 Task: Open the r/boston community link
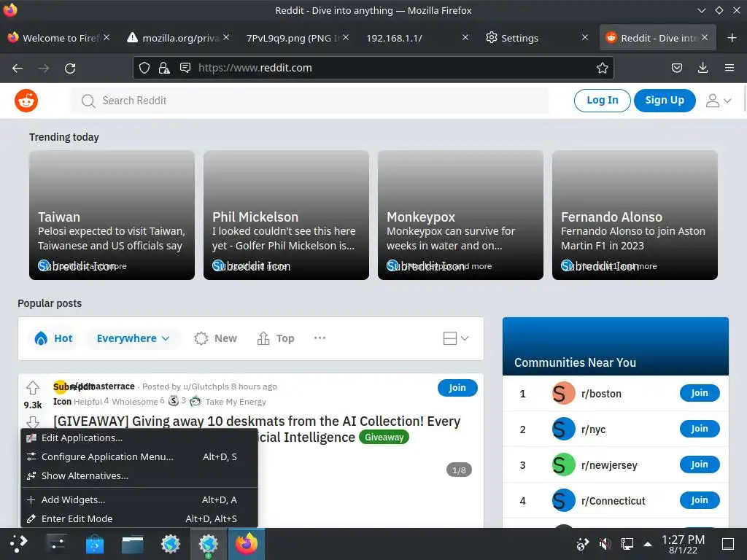click(601, 394)
